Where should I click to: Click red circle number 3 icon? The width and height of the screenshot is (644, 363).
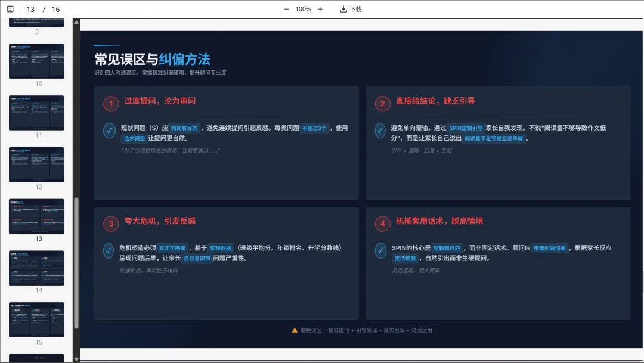pos(111,224)
